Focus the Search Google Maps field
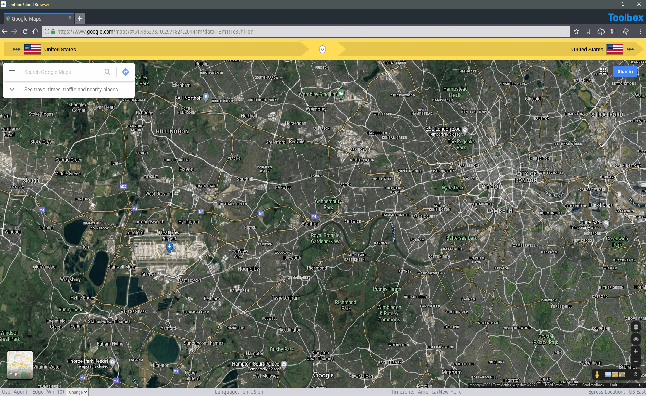Viewport: 646px width, 396px height. [62, 72]
